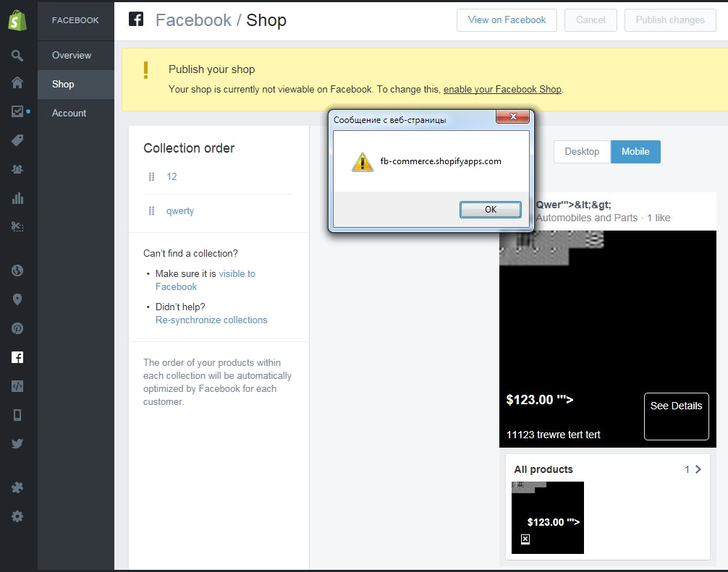Click Publish changes button
The height and width of the screenshot is (572, 728).
tap(670, 20)
